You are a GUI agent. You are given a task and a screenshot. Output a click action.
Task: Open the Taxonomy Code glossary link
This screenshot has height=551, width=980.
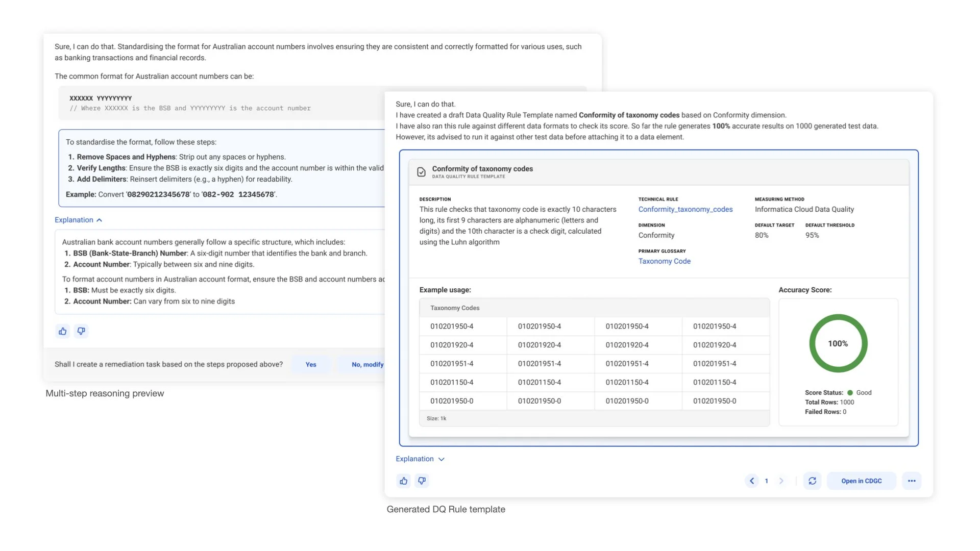(664, 261)
